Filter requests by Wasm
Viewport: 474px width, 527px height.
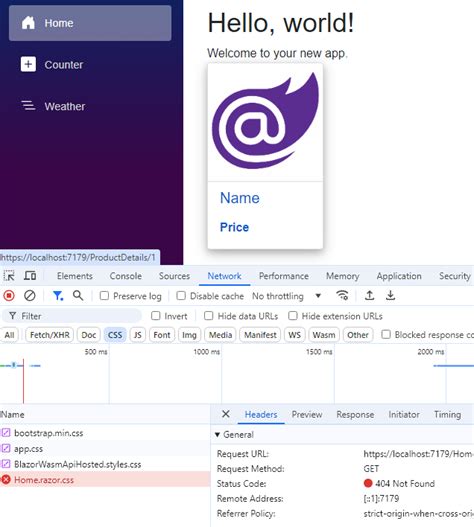pyautogui.click(x=324, y=335)
